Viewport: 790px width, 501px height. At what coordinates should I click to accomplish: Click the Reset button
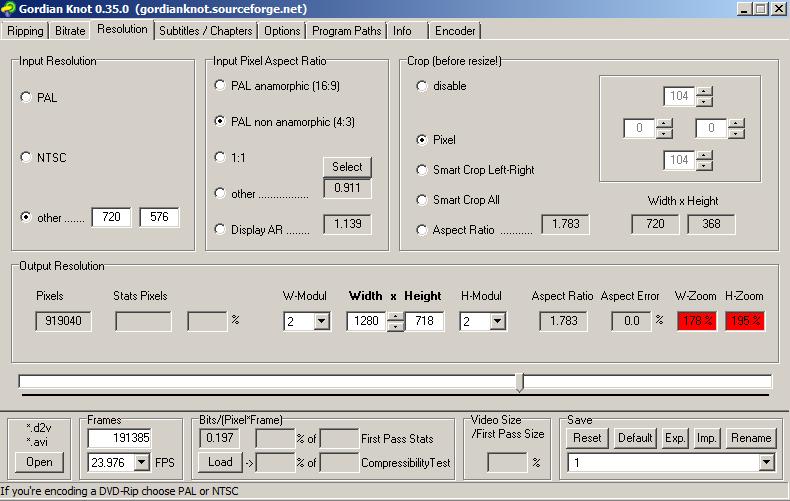pyautogui.click(x=587, y=438)
